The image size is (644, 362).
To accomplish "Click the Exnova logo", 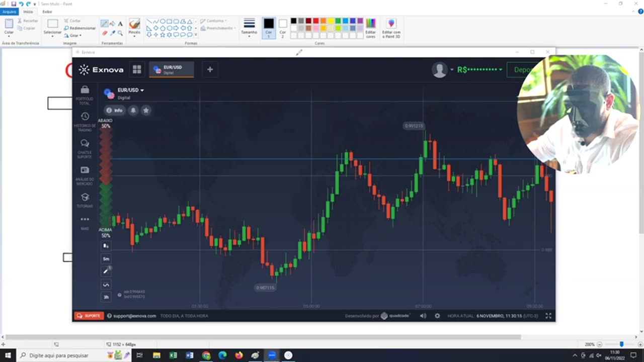I will [x=101, y=70].
